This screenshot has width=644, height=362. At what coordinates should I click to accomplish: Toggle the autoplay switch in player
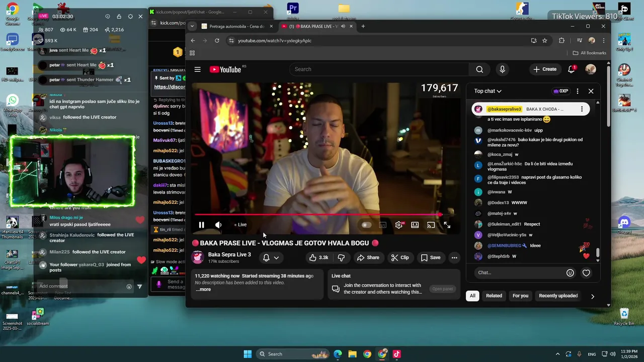point(366,225)
